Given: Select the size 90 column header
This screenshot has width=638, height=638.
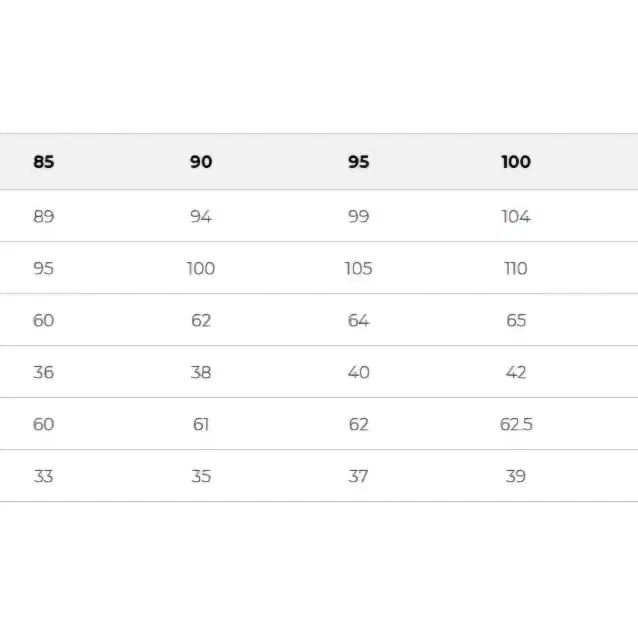Looking at the screenshot, I should pyautogui.click(x=201, y=162).
